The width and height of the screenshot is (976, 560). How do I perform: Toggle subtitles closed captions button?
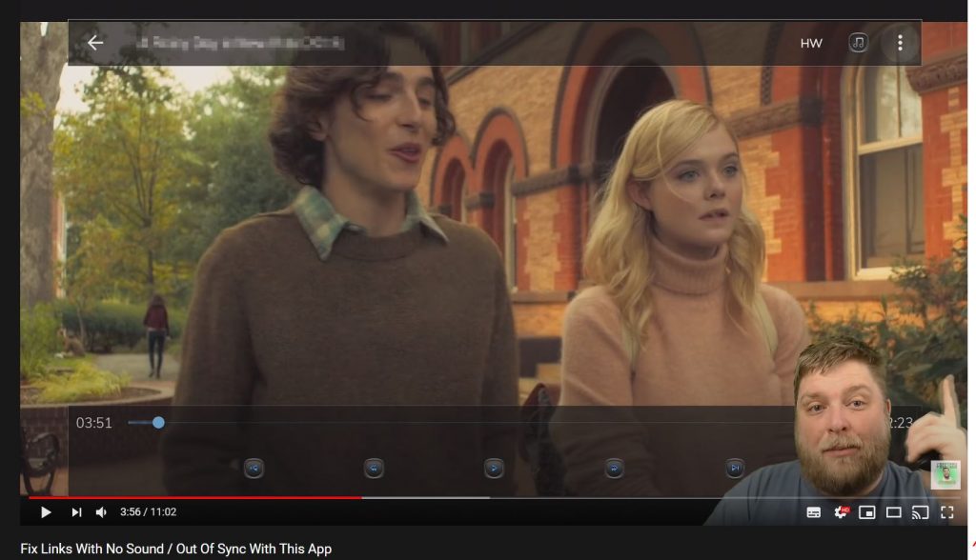814,512
